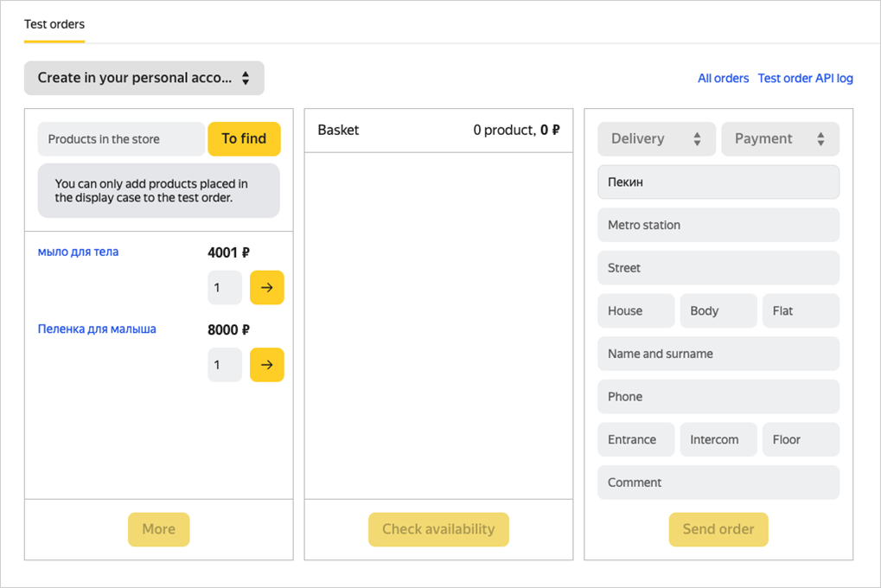
Task: Click the Пеленка для малыша product link
Action: (x=97, y=329)
